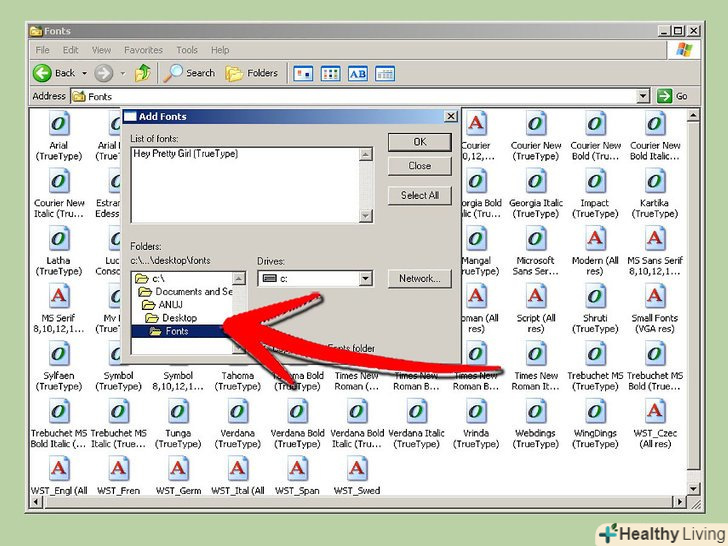Select Webdings (TrueType) font icon
This screenshot has width=728, height=546.
click(536, 412)
